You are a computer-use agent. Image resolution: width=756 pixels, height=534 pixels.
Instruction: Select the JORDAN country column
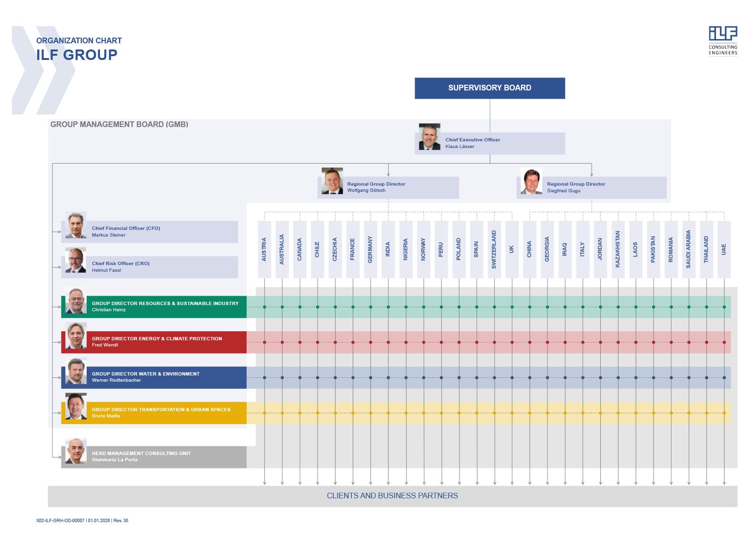[600, 249]
